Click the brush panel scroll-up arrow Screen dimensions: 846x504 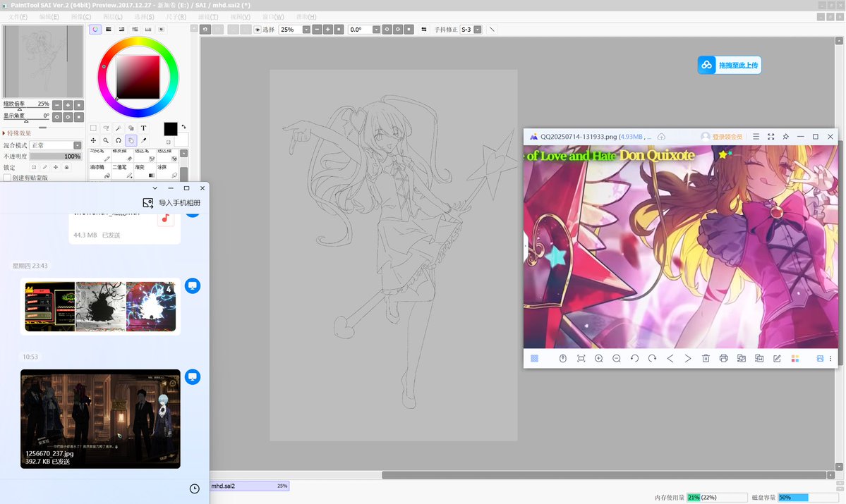click(x=184, y=154)
